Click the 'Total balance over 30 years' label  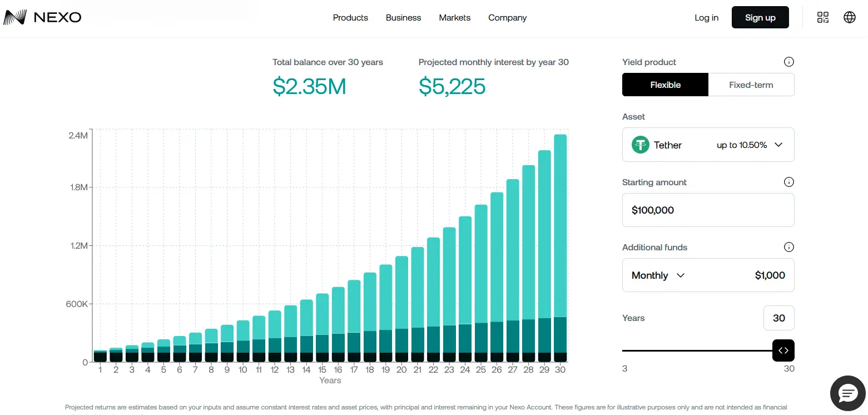328,62
